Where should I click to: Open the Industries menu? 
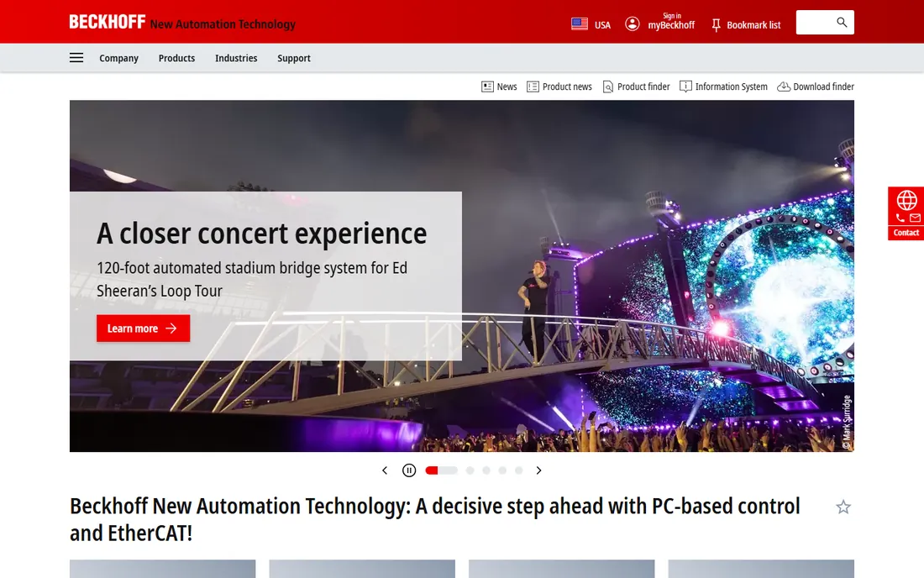[x=236, y=58]
